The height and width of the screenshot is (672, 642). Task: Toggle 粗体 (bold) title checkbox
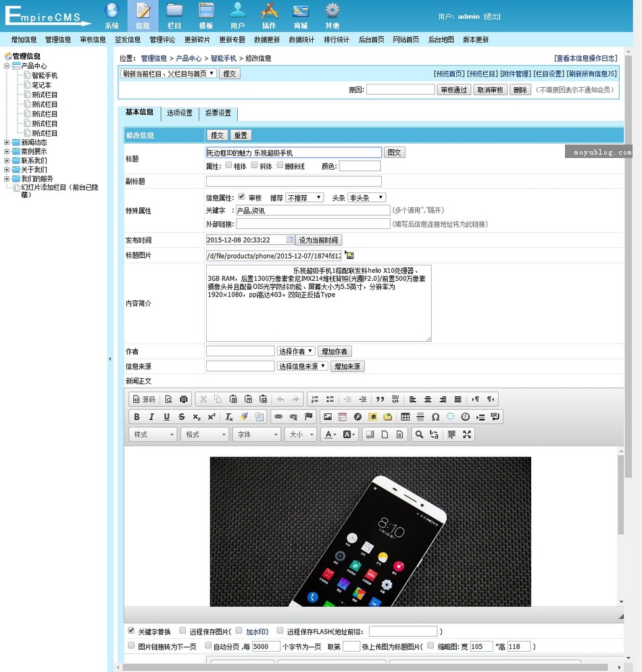228,165
